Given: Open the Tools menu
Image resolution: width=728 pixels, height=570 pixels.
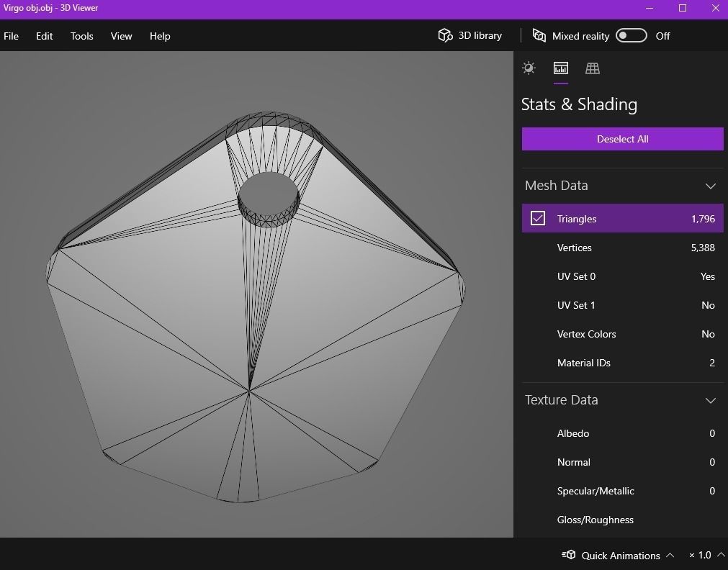Looking at the screenshot, I should coord(81,36).
